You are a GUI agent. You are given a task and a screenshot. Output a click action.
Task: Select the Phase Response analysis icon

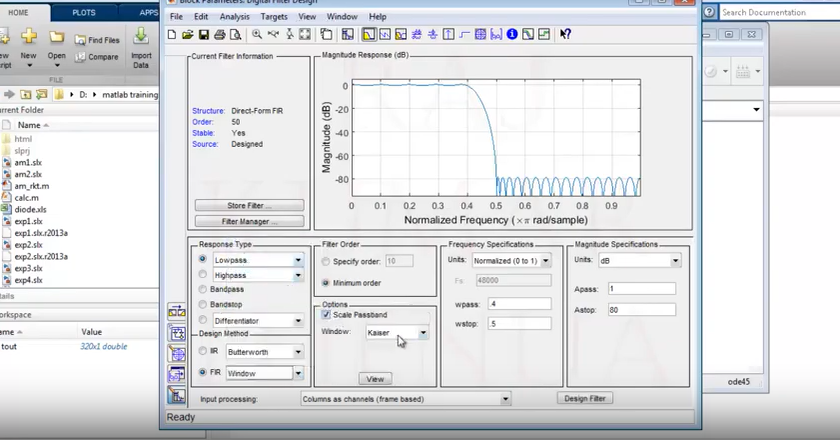[385, 35]
